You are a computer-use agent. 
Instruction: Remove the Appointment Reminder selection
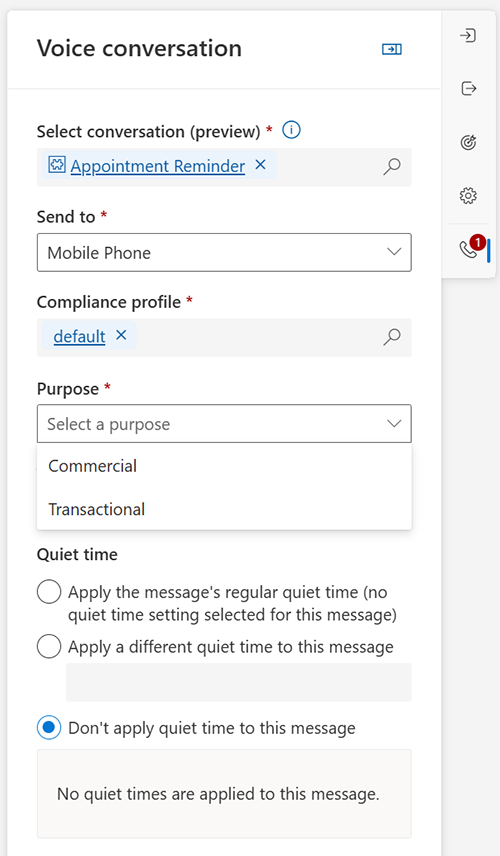point(261,164)
